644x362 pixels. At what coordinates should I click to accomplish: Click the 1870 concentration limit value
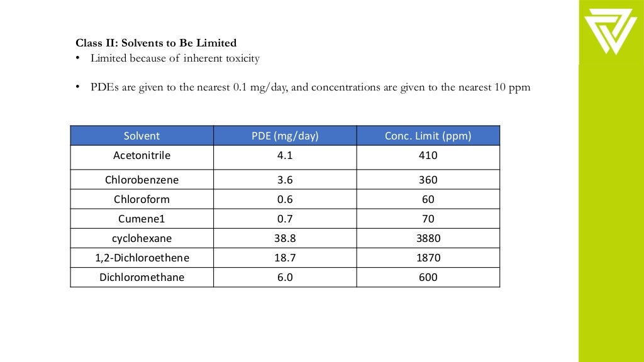coord(428,258)
